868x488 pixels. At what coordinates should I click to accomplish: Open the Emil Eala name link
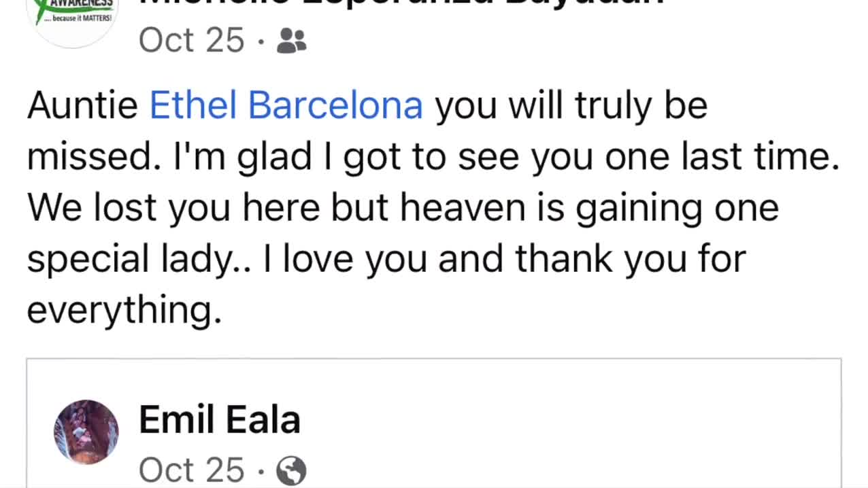(219, 419)
